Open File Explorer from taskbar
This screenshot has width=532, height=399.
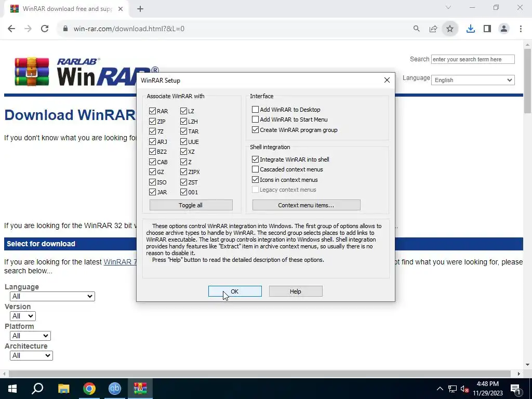pyautogui.click(x=63, y=389)
